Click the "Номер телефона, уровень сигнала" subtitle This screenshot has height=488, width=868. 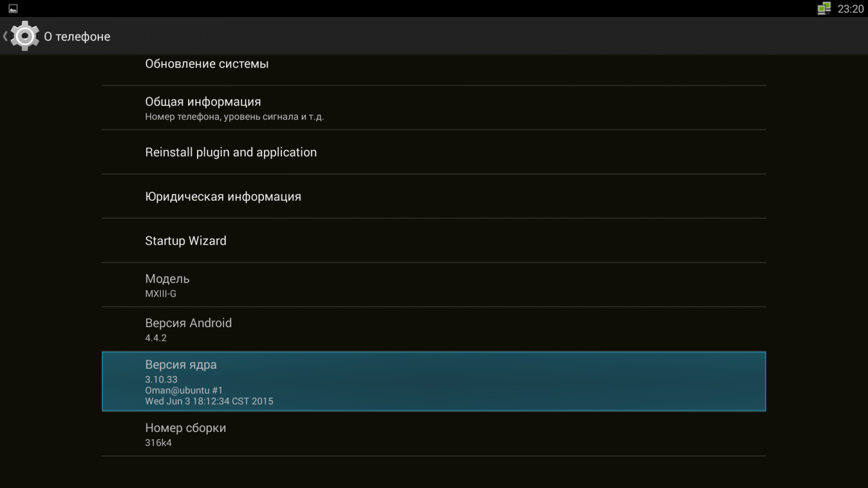tap(234, 117)
